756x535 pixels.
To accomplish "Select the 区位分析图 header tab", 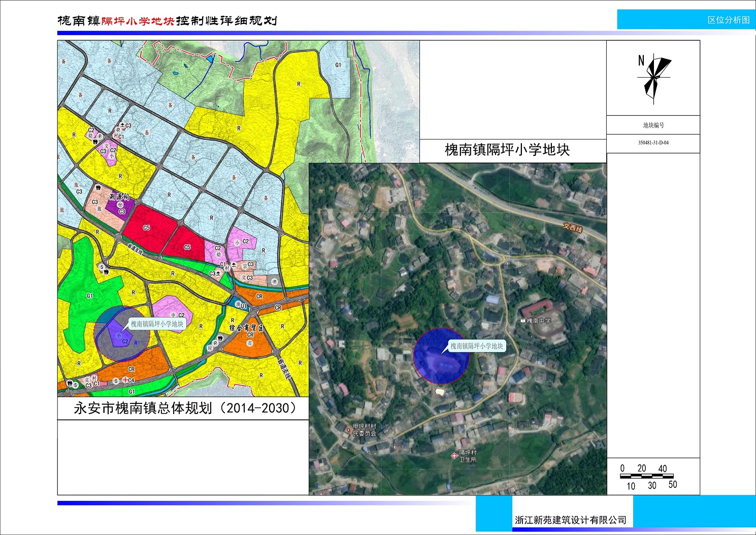I will 729,20.
